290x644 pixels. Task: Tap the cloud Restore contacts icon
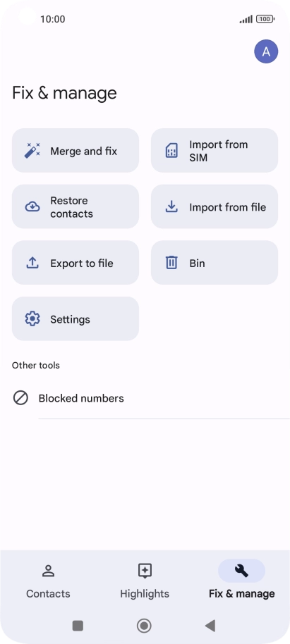(32, 207)
